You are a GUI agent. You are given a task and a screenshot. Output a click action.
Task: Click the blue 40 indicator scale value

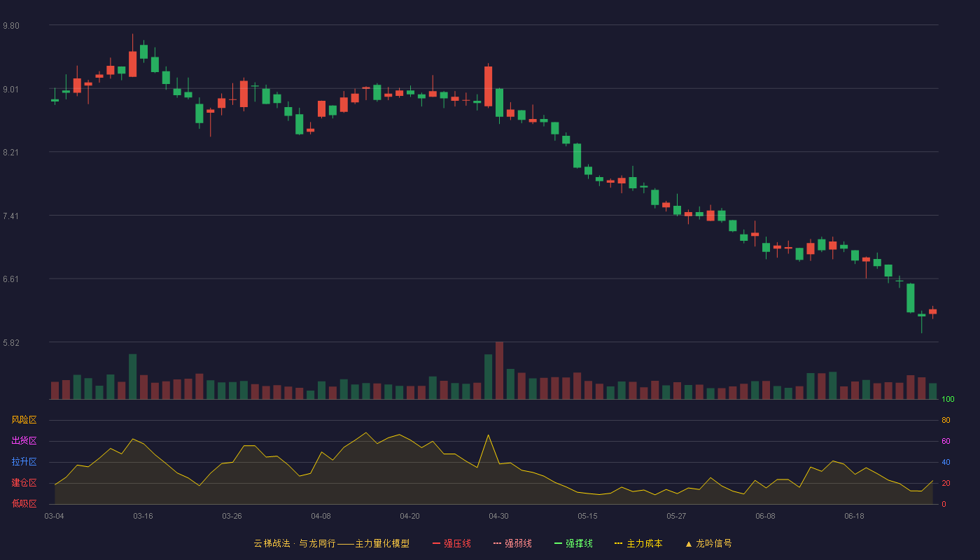tap(946, 462)
